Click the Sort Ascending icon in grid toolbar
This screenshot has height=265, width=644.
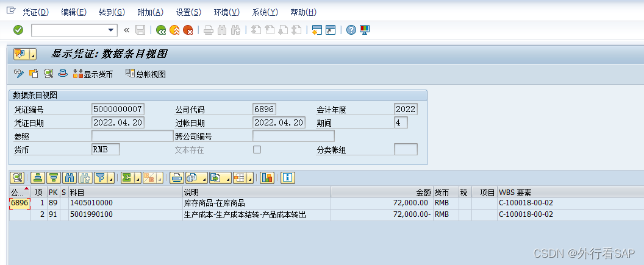[x=38, y=178]
